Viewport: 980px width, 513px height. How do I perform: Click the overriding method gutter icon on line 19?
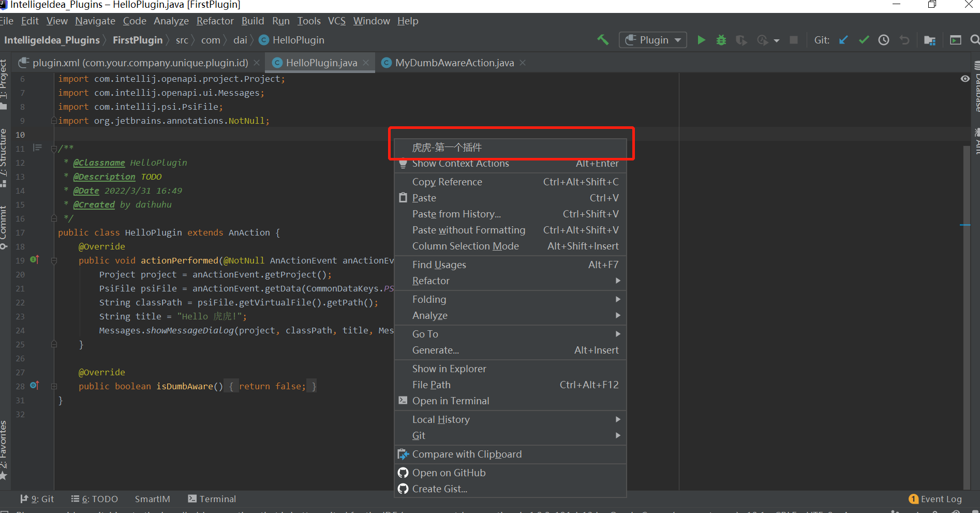35,259
